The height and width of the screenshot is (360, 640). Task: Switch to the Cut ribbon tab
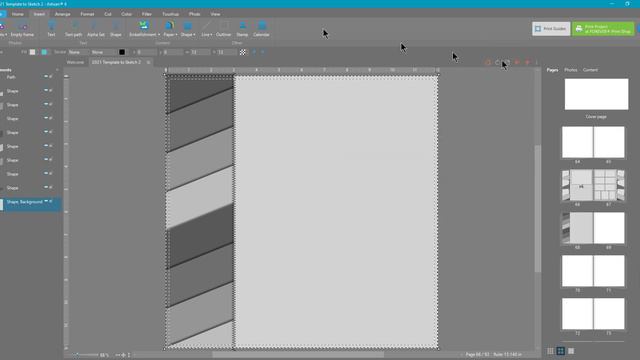pyautogui.click(x=107, y=14)
